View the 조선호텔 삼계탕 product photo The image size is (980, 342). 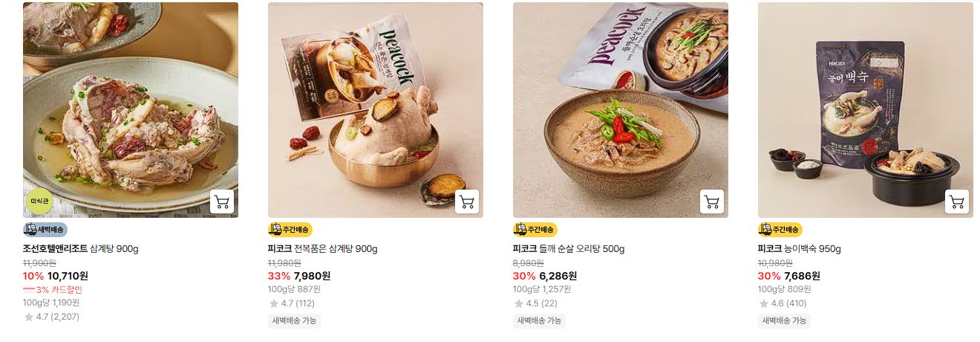131,110
